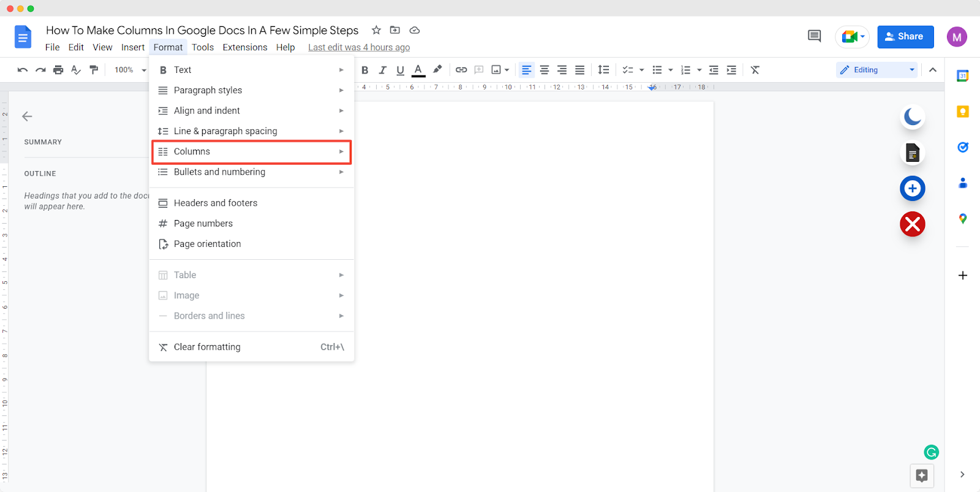Set left text alignment

point(527,70)
